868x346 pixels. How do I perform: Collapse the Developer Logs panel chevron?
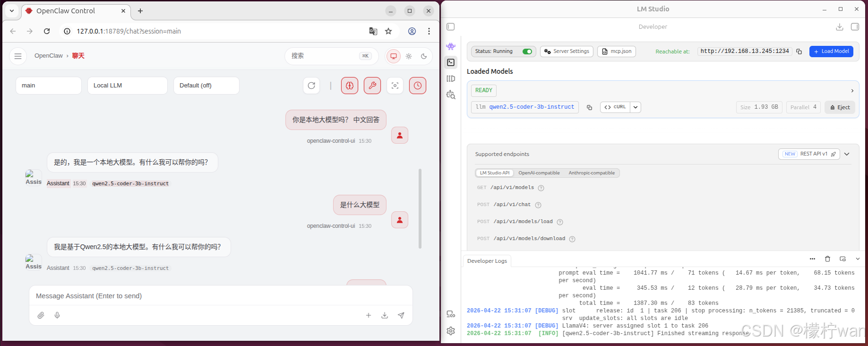pyautogui.click(x=858, y=259)
